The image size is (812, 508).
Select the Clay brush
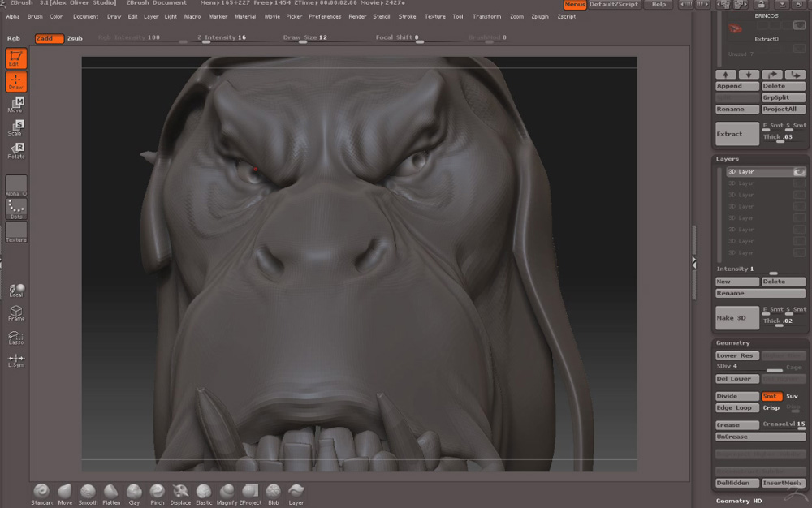click(x=134, y=494)
